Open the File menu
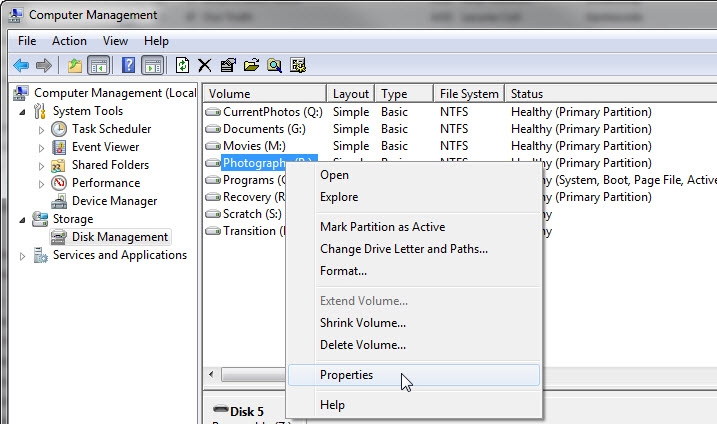The image size is (717, 424). (x=27, y=41)
